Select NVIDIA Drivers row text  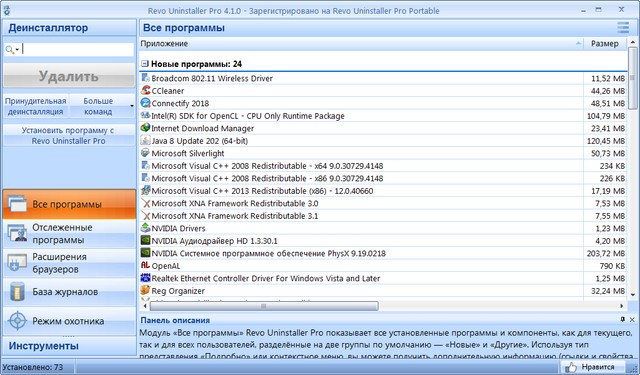[x=178, y=229]
